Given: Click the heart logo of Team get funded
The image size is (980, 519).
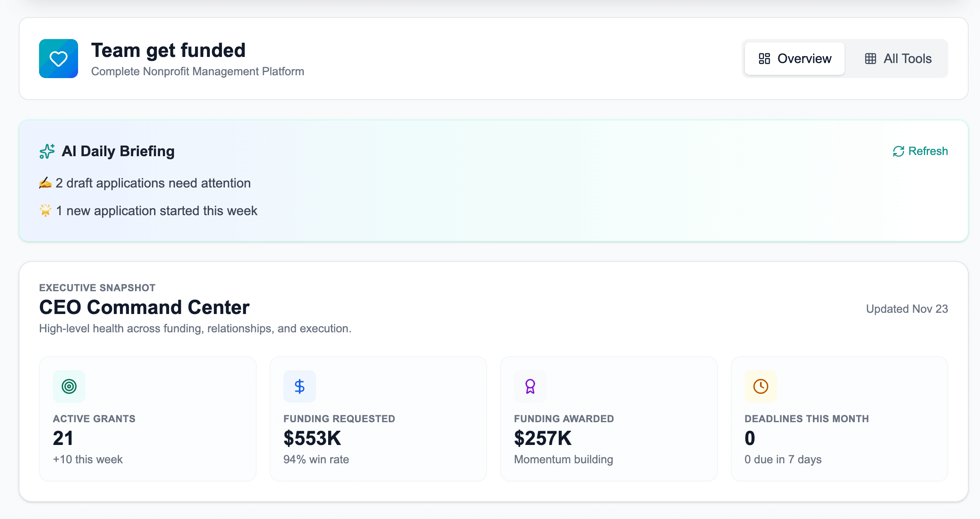Looking at the screenshot, I should pos(58,58).
